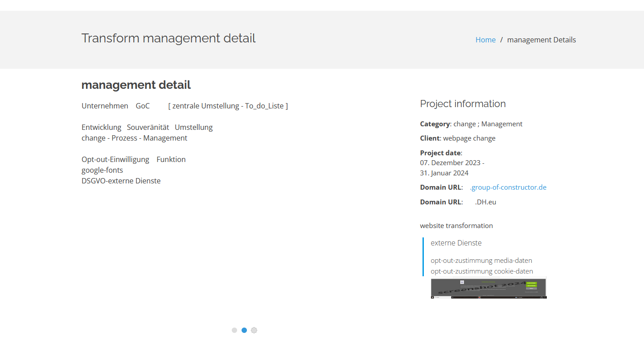644x353 pixels.
Task: Click the 'google-fonts' text line
Action: pyautogui.click(x=102, y=170)
